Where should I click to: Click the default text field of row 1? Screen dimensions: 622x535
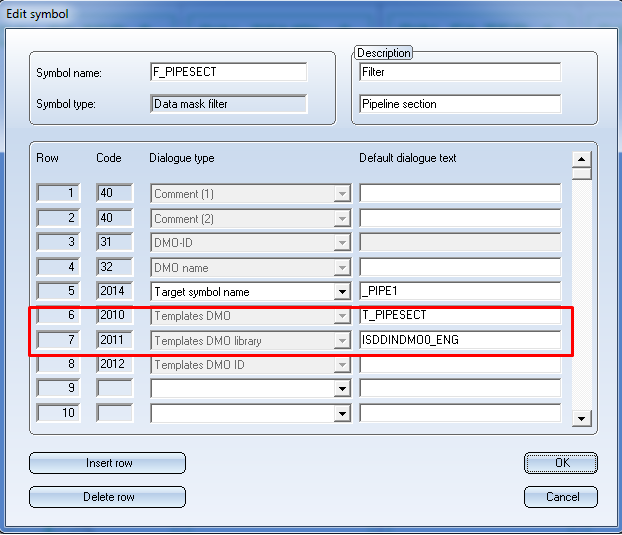(460, 193)
